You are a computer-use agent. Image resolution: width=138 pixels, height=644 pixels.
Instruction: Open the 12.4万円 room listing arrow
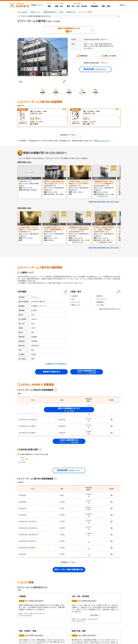click(x=66, y=118)
